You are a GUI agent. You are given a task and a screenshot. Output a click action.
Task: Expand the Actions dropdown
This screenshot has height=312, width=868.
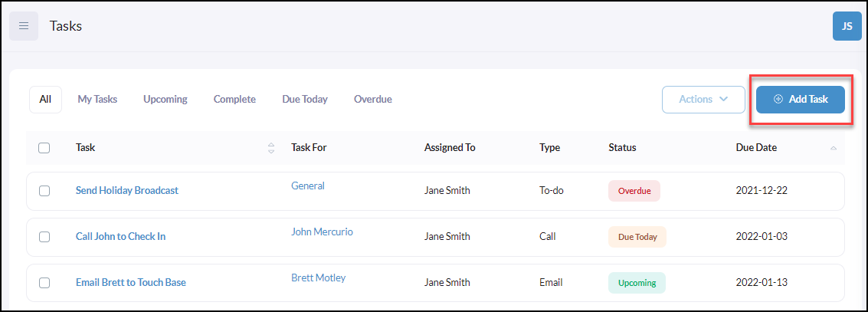(x=703, y=100)
